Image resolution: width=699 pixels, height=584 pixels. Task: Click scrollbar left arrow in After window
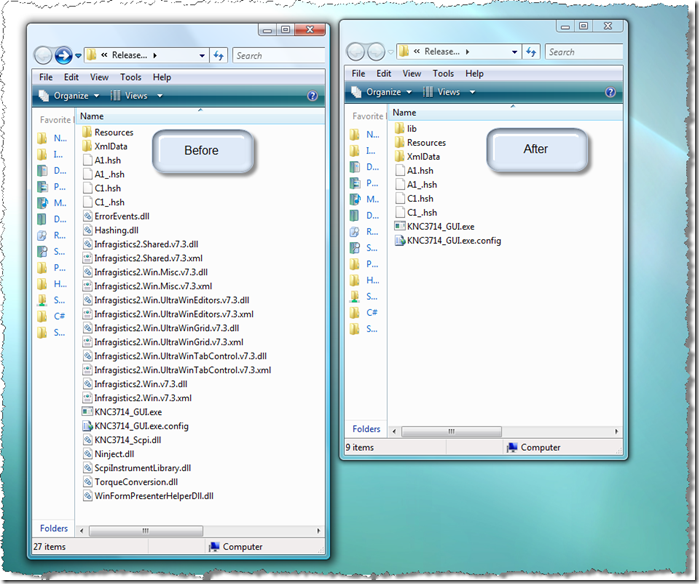(394, 431)
